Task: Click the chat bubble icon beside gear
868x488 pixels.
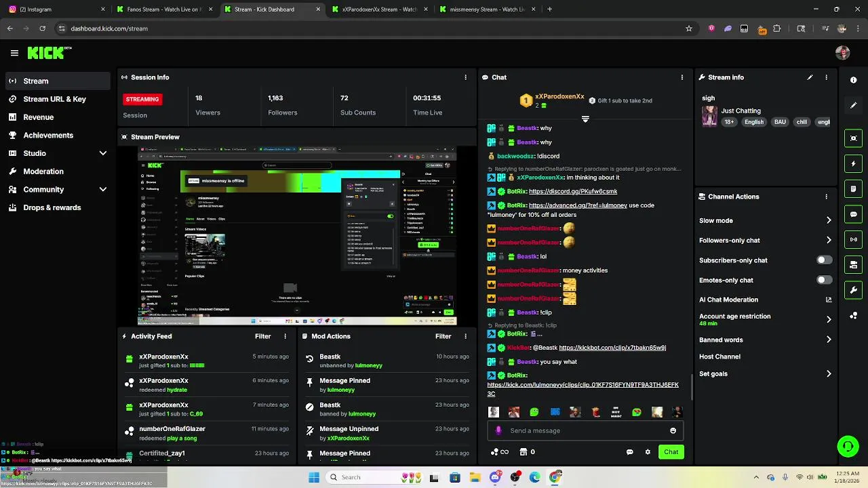Action: point(630,452)
